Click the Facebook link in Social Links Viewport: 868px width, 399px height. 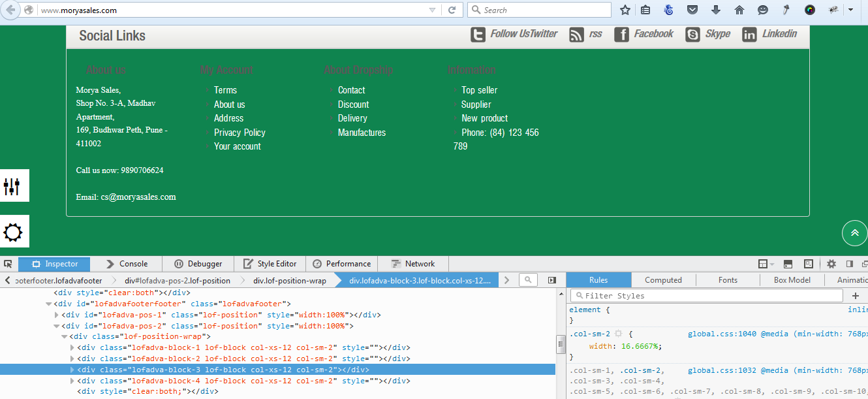click(653, 34)
